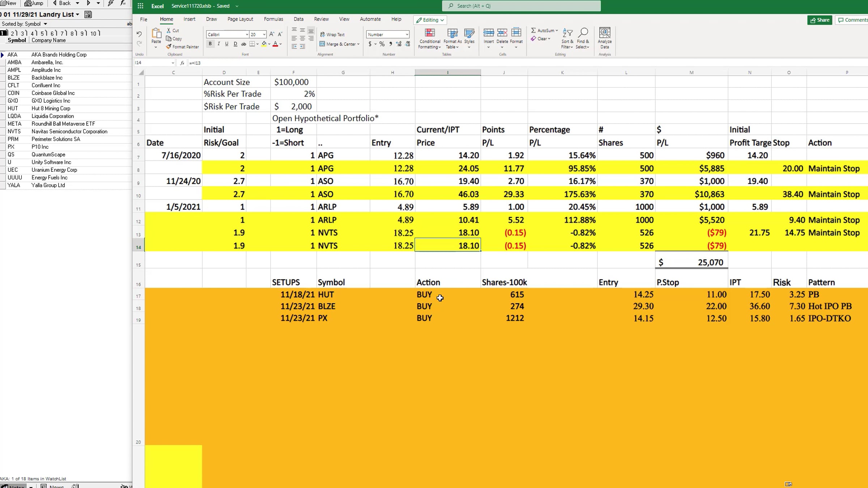Increase cell indent
The image size is (868, 488).
pos(302,47)
